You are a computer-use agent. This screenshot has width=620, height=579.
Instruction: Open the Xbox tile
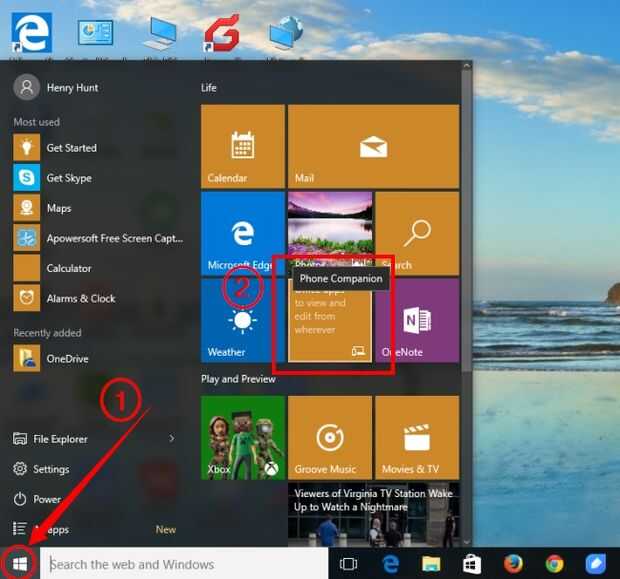(243, 438)
